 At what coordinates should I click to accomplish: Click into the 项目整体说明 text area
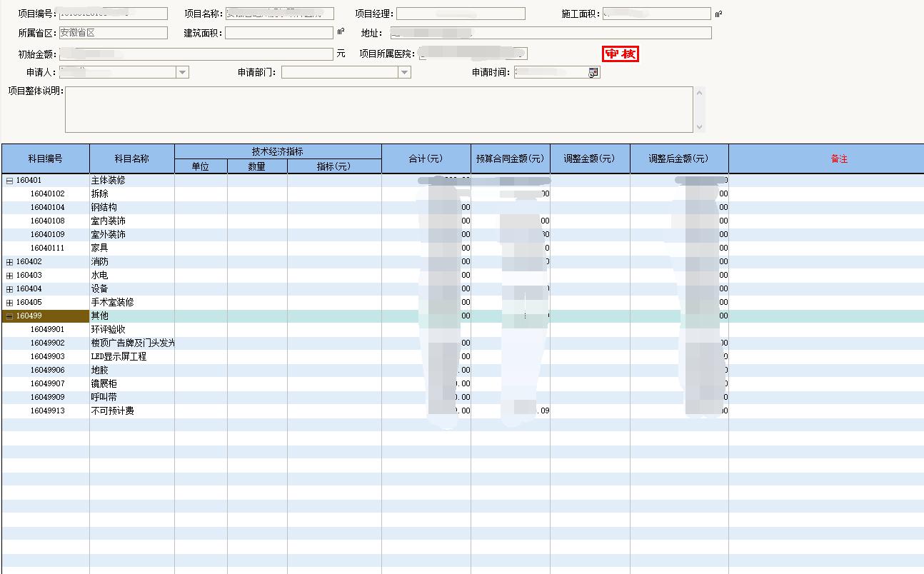378,109
